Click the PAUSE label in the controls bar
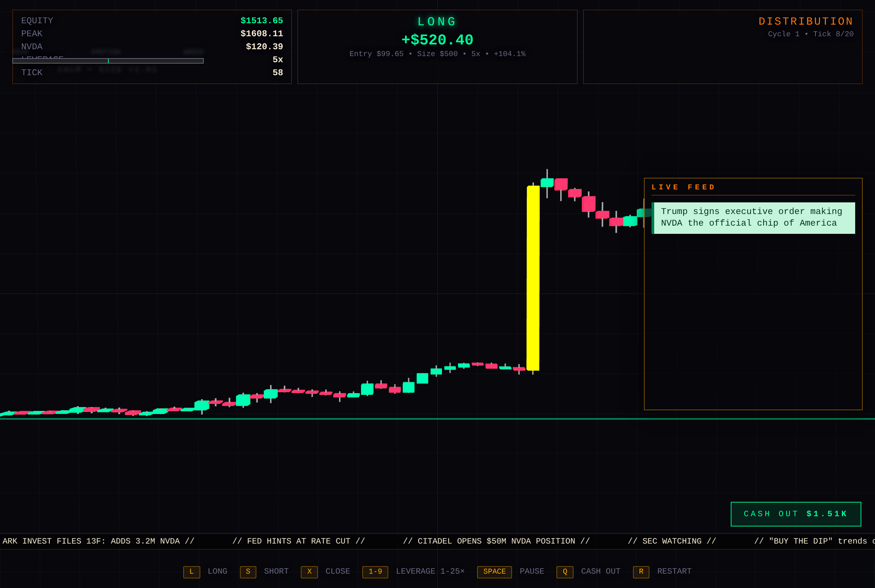Screen dimensions: 875x588 point(531,572)
